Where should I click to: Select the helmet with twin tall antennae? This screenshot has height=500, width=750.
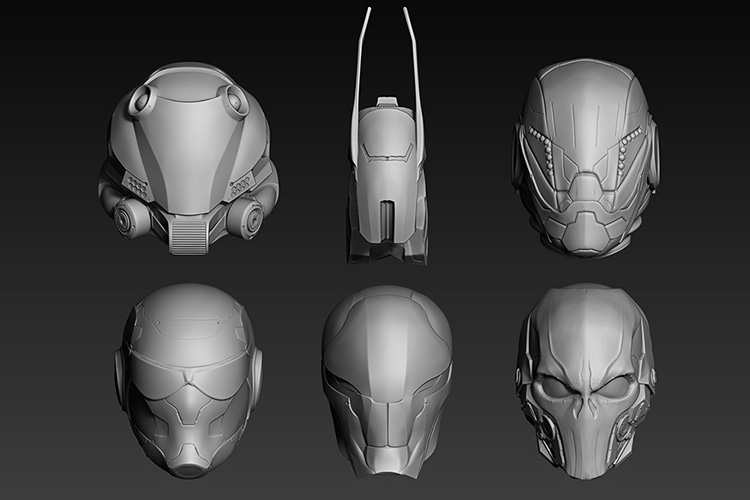[x=387, y=136]
